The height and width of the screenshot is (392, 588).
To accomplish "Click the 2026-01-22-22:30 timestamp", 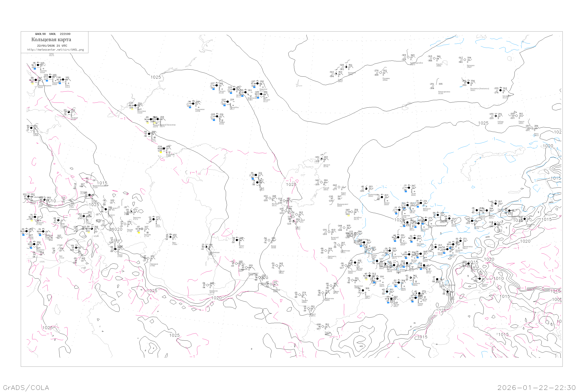I will pos(536,387).
